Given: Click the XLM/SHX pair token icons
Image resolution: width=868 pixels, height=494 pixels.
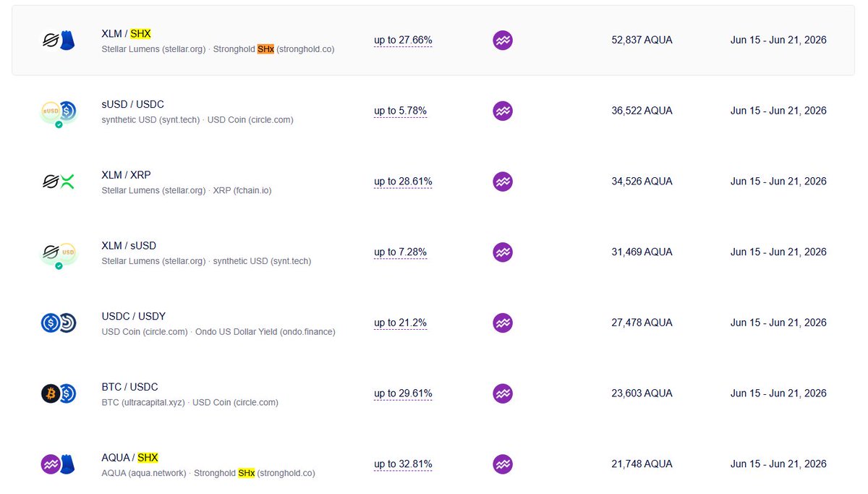Looking at the screenshot, I should point(58,41).
